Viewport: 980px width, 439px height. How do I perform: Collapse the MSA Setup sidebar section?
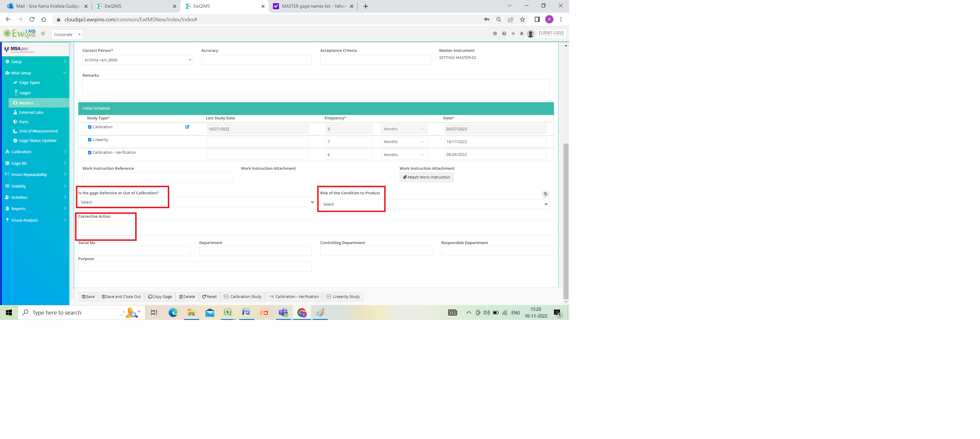35,73
